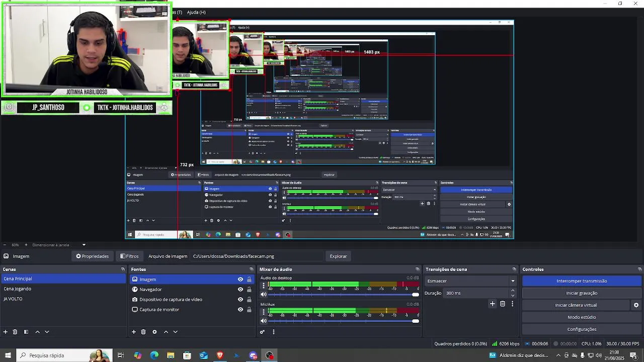Click Iniciar gravação button
This screenshot has width=644, height=362.
(582, 293)
